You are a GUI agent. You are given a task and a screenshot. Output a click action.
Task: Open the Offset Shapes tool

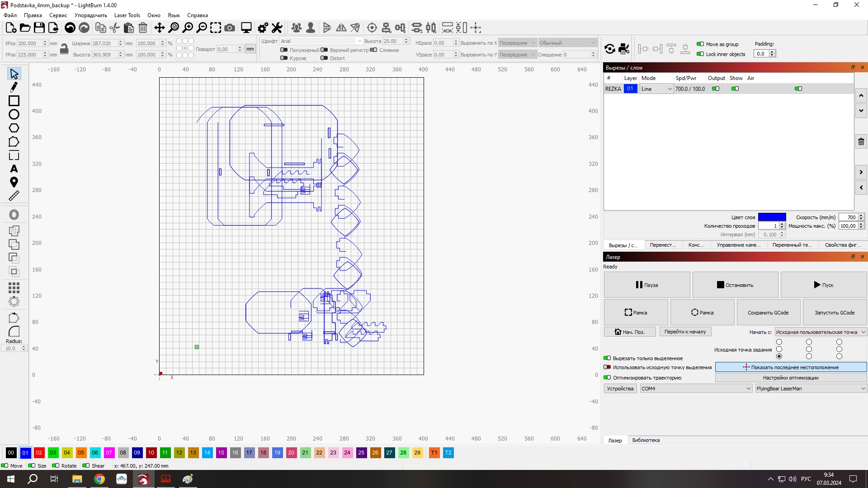[14, 215]
